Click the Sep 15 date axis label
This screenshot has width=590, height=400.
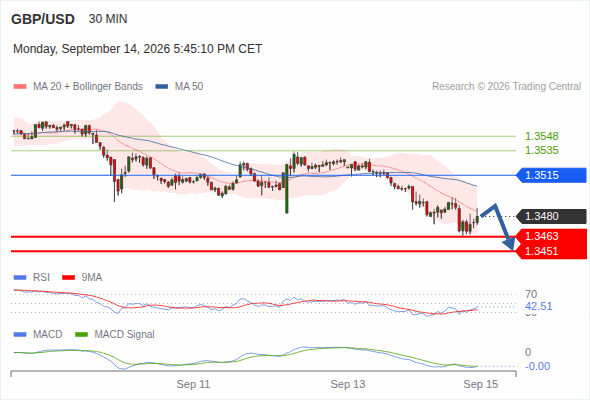point(481,384)
